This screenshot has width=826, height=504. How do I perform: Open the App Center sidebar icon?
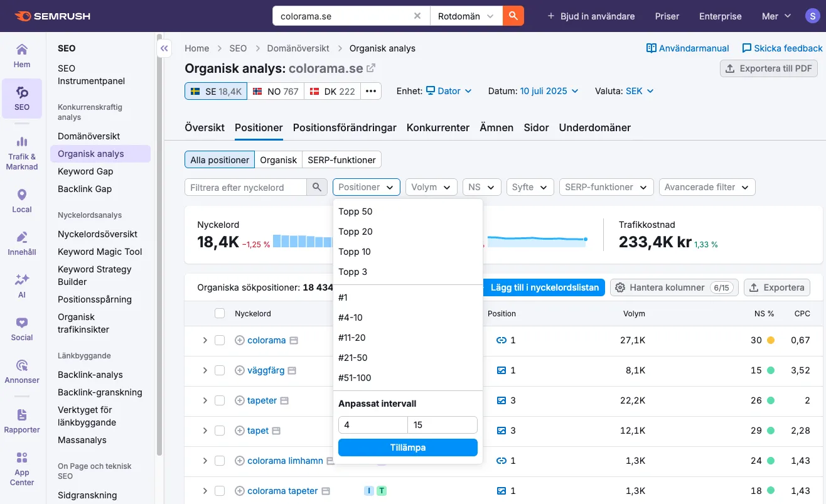coord(22,468)
